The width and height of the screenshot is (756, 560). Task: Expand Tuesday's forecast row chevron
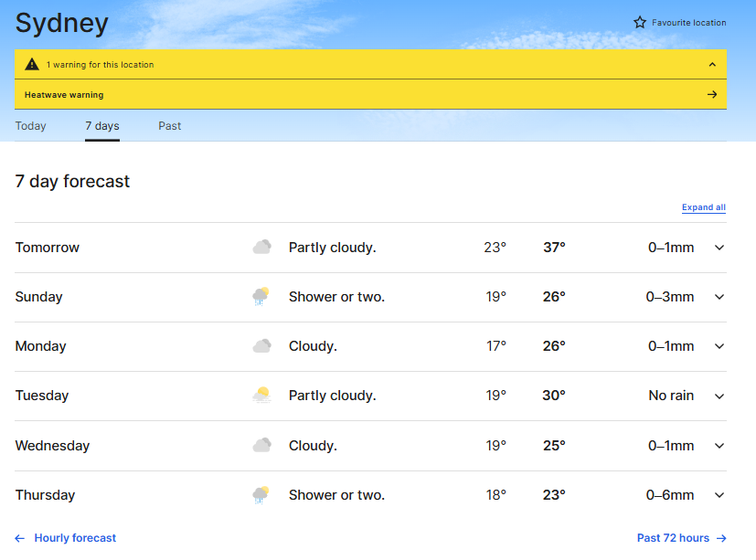(719, 396)
